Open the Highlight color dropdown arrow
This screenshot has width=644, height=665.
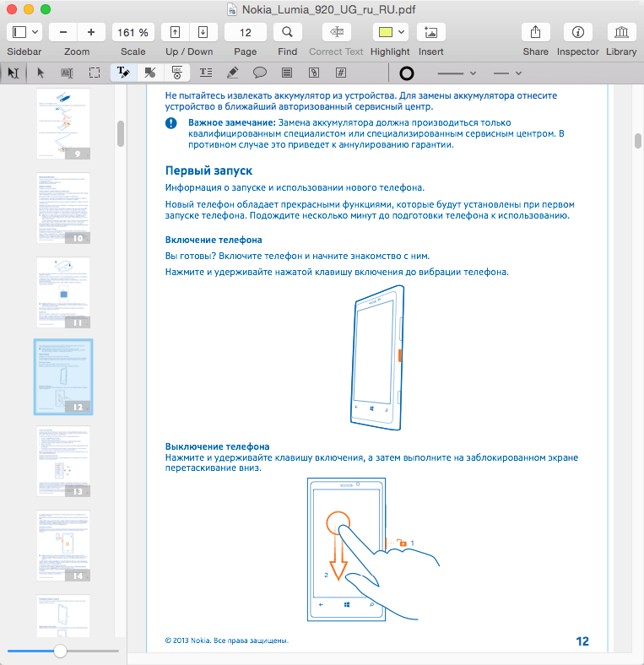point(401,32)
